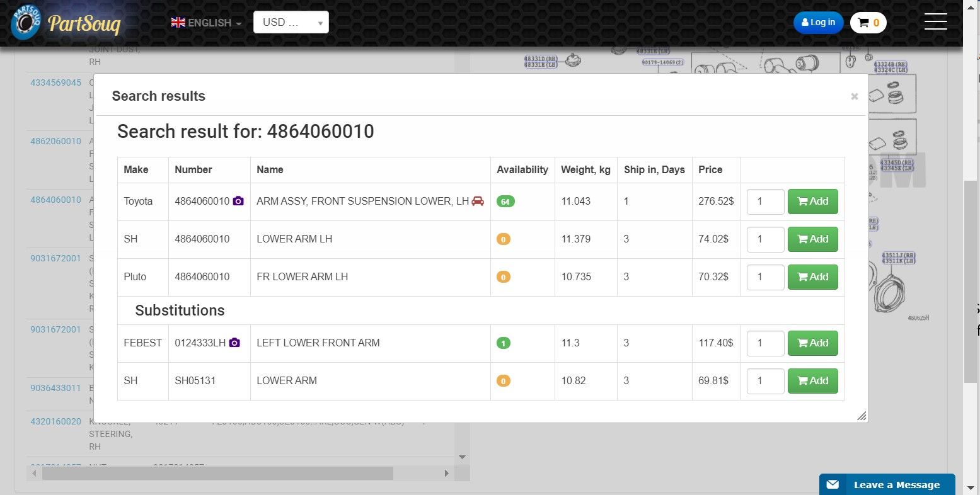Image resolution: width=980 pixels, height=495 pixels.
Task: Click FEBEST make cell
Action: click(x=143, y=343)
